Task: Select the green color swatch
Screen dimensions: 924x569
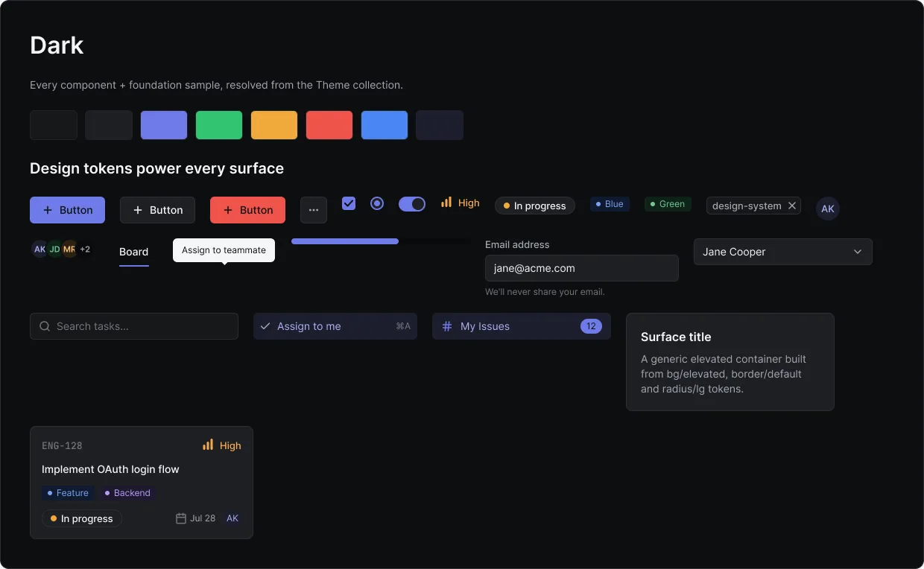Action: point(219,125)
